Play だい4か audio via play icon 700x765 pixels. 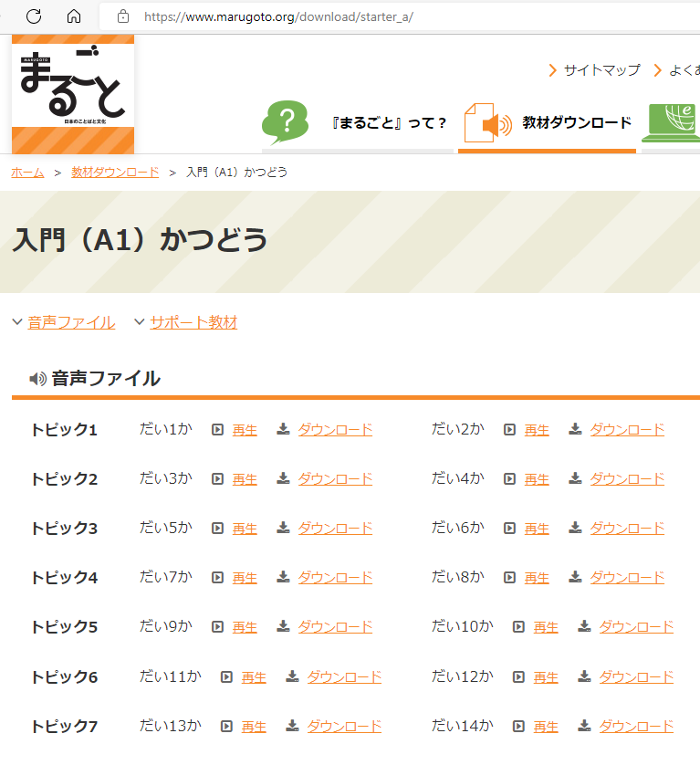click(x=510, y=479)
